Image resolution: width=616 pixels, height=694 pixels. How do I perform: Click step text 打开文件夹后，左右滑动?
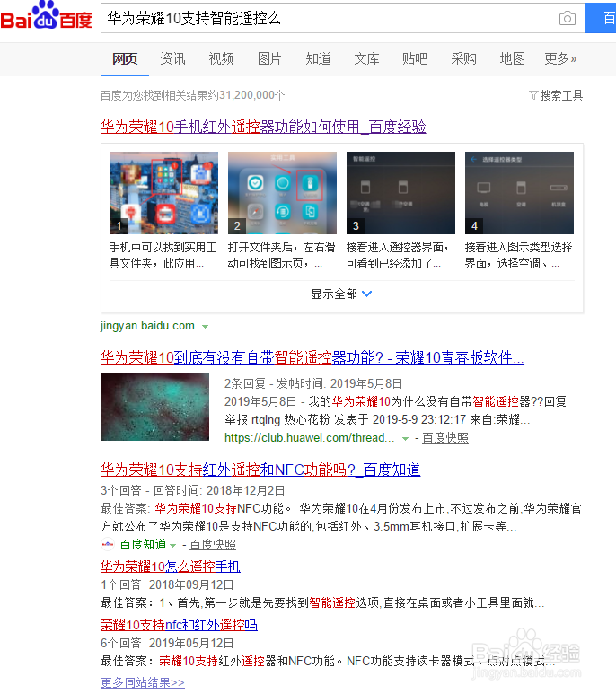[281, 255]
